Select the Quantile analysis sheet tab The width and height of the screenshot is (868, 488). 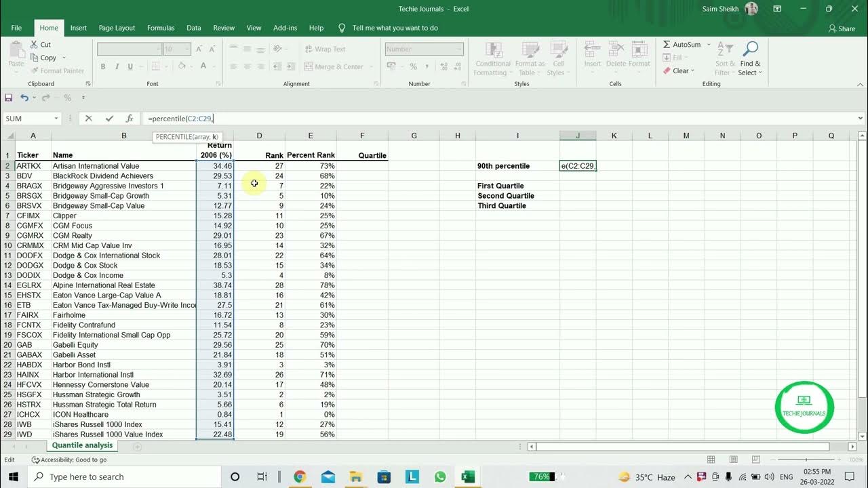pos(82,445)
